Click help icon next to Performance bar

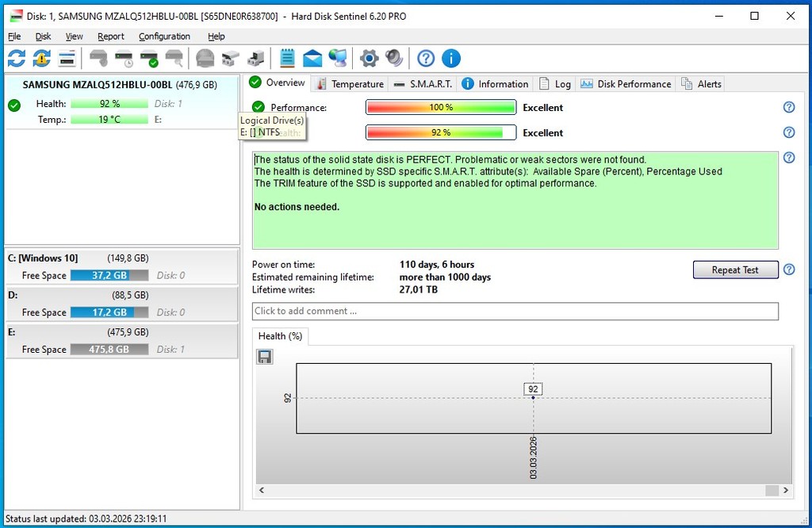coord(789,108)
